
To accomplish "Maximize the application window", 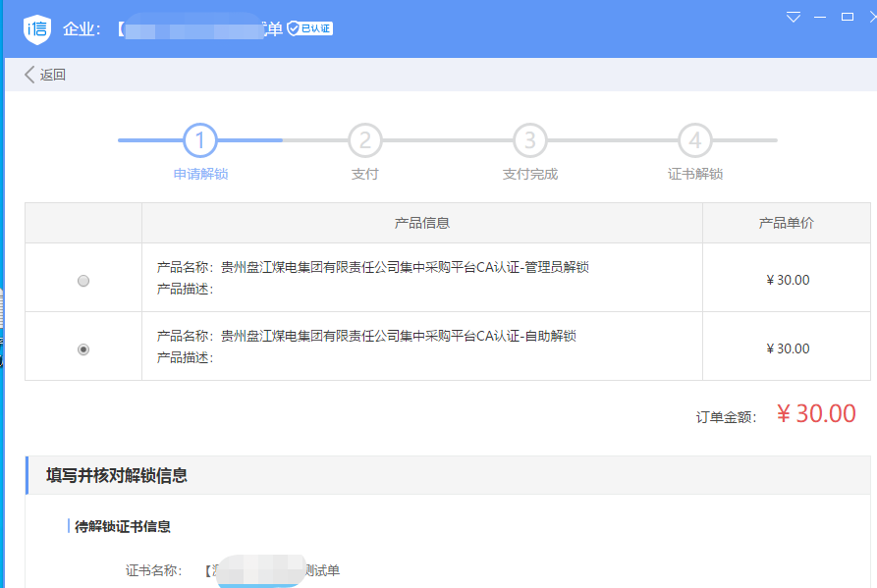I will point(848,17).
